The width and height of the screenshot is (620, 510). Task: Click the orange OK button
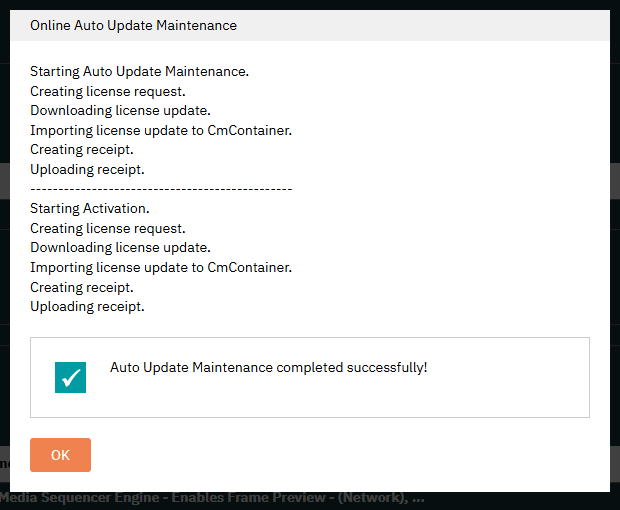click(x=60, y=455)
